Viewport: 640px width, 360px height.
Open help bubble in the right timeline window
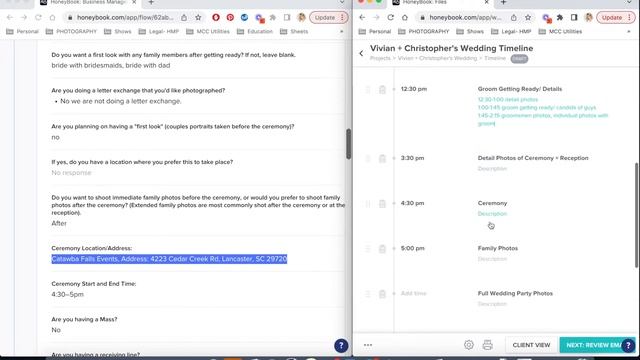(x=629, y=345)
